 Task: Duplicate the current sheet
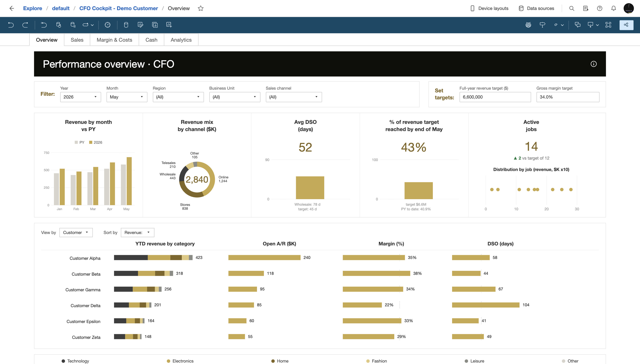155,25
